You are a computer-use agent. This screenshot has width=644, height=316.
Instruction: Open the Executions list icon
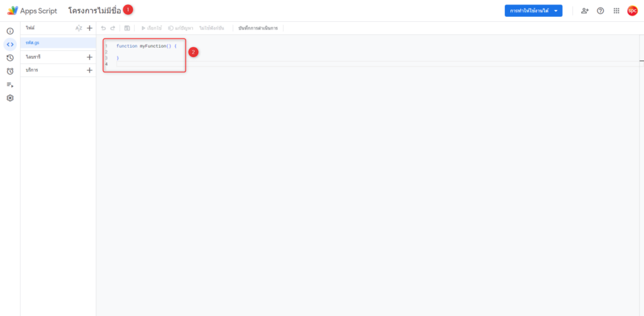pos(10,85)
